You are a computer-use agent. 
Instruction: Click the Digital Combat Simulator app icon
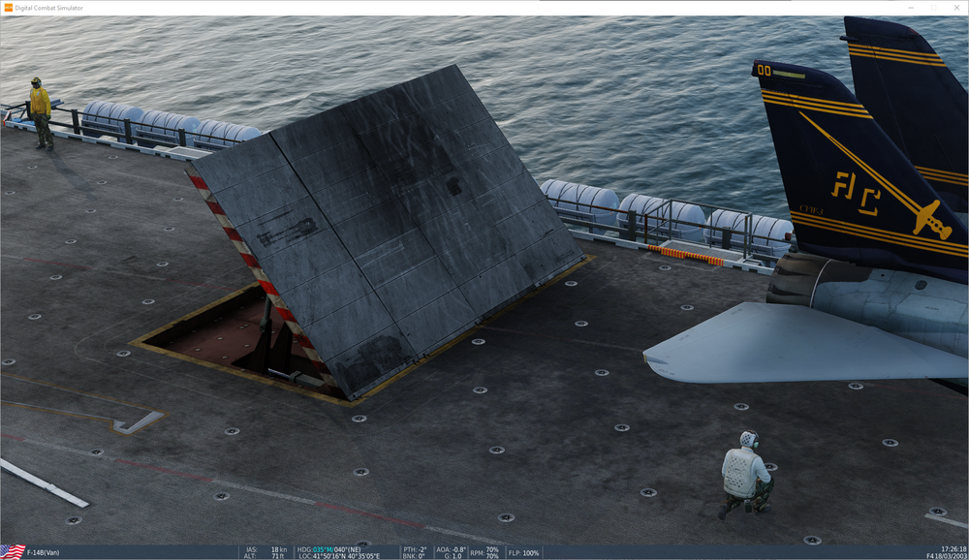[x=8, y=8]
